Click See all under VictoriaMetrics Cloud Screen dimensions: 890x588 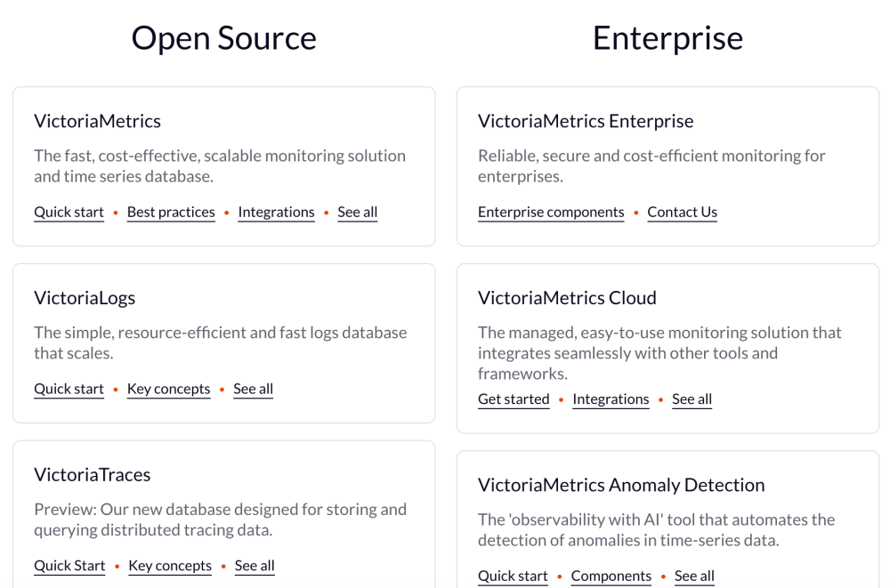692,399
